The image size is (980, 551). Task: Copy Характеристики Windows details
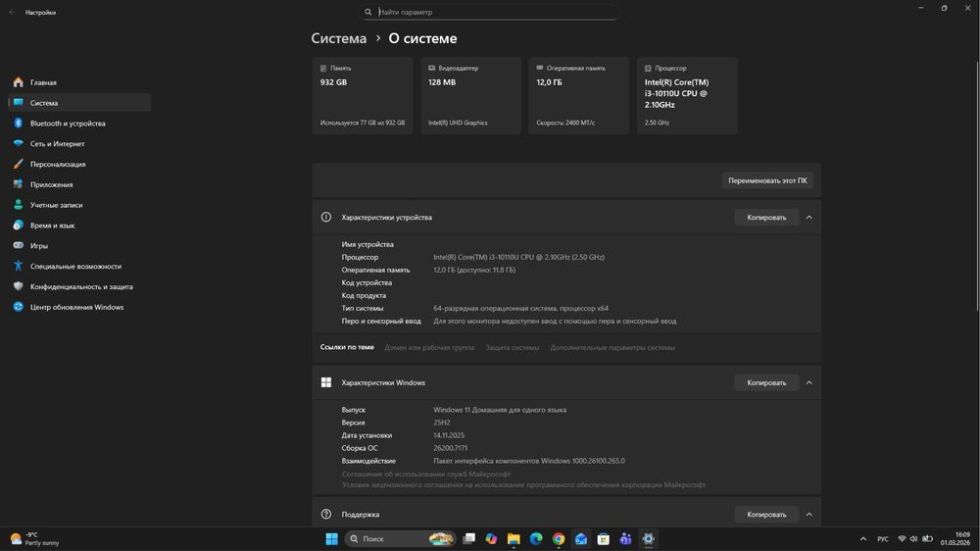pos(766,382)
